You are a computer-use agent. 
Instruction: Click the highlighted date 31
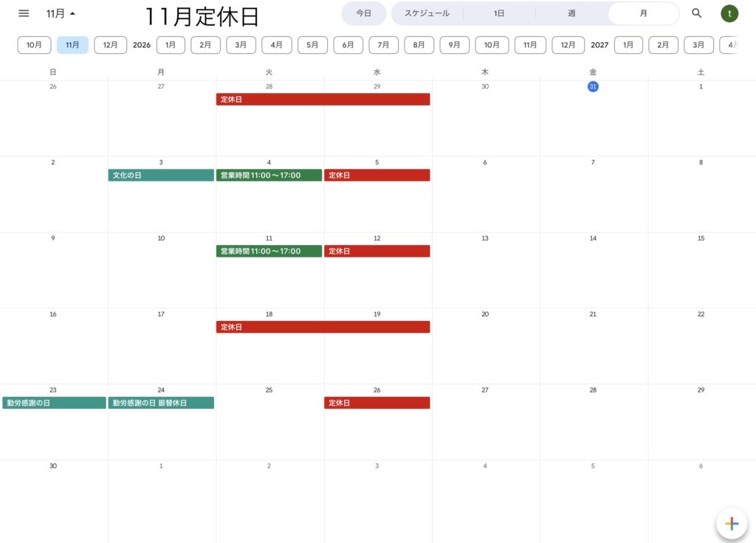593,86
